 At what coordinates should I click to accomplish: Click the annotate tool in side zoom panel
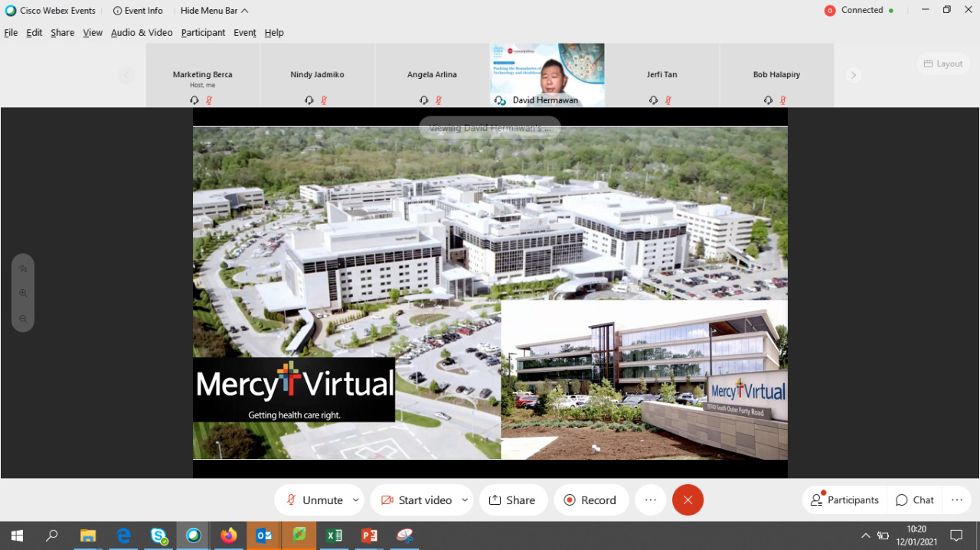click(x=23, y=268)
